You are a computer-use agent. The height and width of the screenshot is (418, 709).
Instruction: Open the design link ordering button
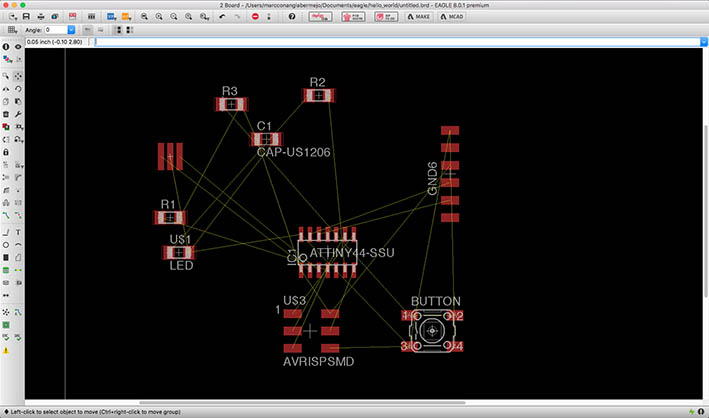[320, 17]
